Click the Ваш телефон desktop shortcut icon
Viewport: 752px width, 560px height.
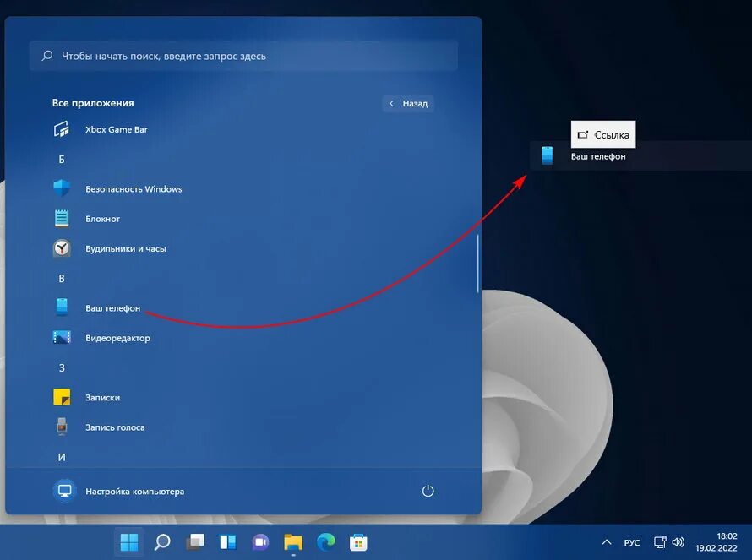coord(548,155)
